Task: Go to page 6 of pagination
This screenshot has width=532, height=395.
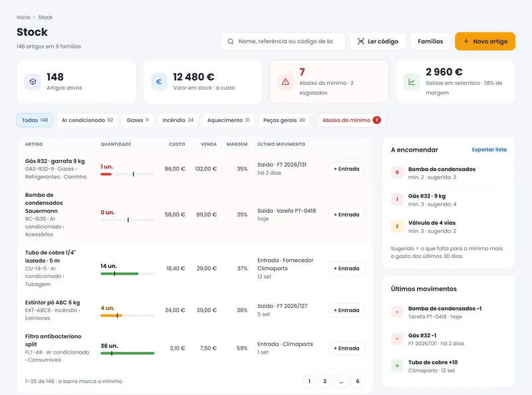Action: 358,381
